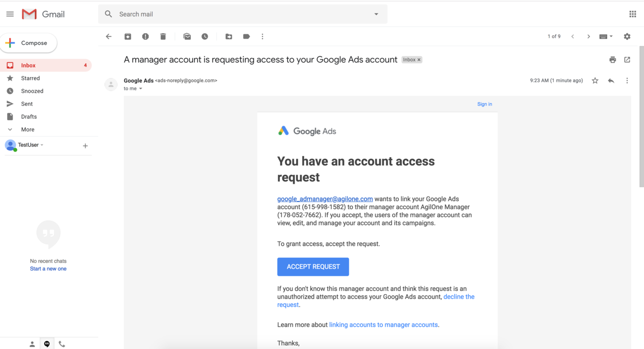Mark the email as unread

click(x=187, y=37)
